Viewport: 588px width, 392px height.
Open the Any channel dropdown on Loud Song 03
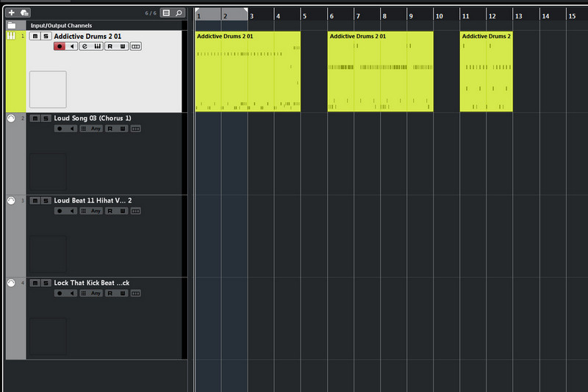coord(96,128)
